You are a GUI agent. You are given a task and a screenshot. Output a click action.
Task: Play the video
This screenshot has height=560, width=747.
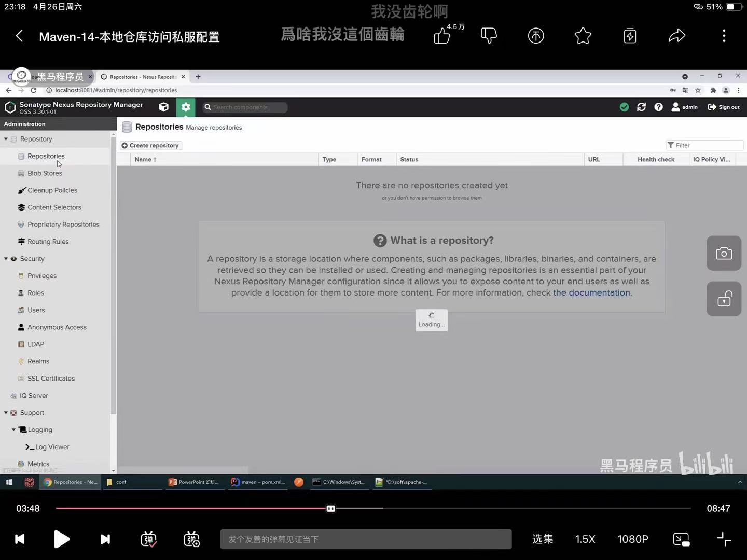point(61,539)
